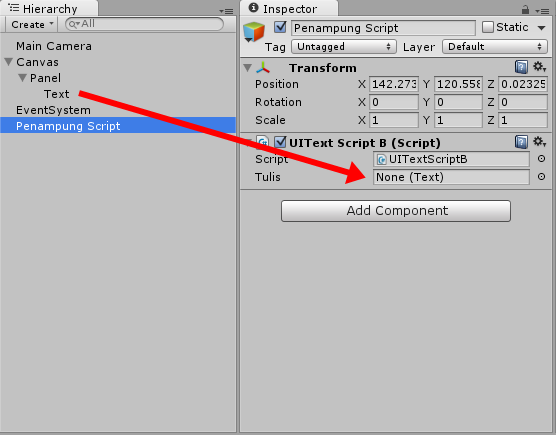Viewport: 556px width, 435px height.
Task: Toggle the Penampung Script active checkbox
Action: [x=280, y=27]
